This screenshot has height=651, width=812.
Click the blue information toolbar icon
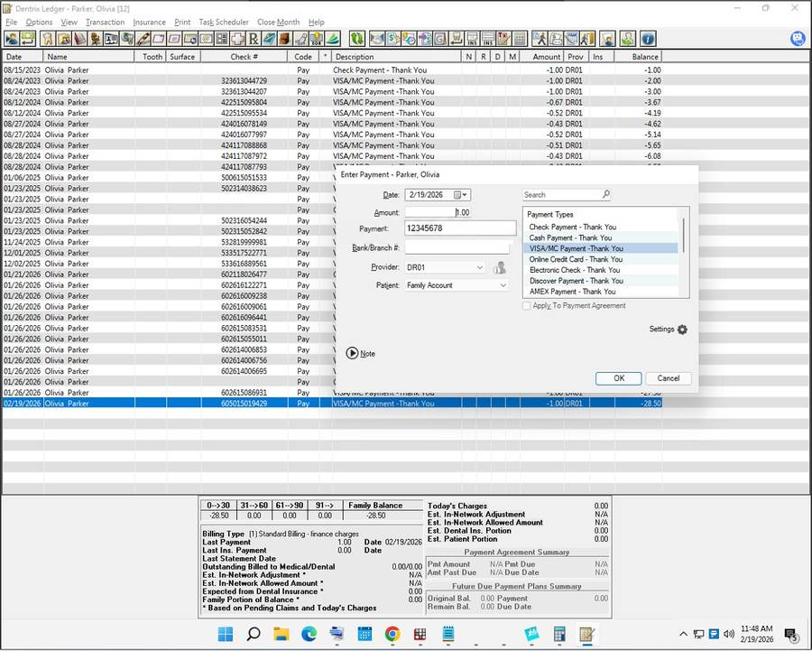pos(649,39)
